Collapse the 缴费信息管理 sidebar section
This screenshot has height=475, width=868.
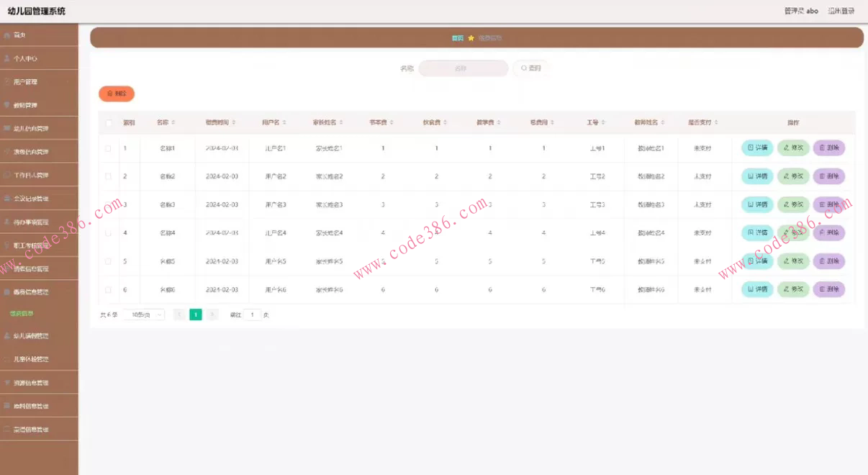tap(39, 292)
